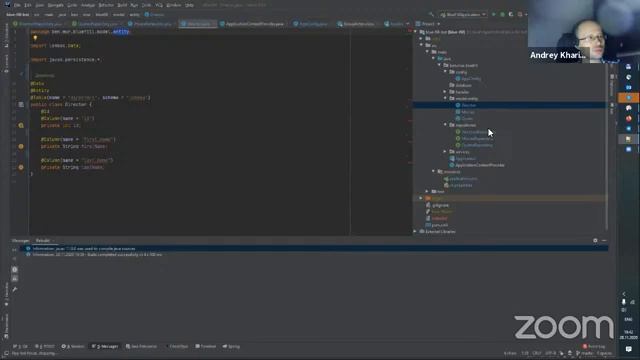Open the Java Enterprise tool window button

click(x=141, y=346)
